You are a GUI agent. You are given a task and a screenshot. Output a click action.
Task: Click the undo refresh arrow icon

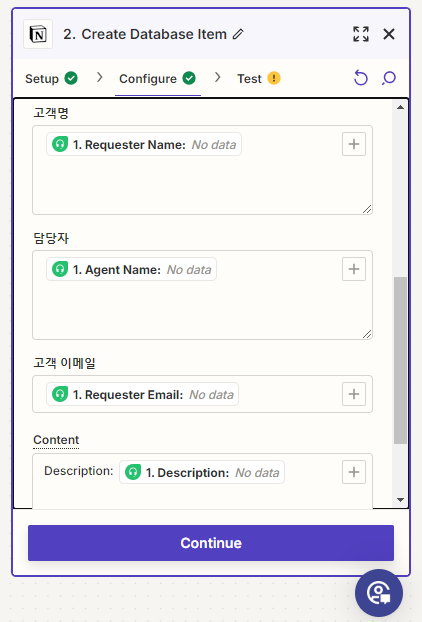[361, 78]
